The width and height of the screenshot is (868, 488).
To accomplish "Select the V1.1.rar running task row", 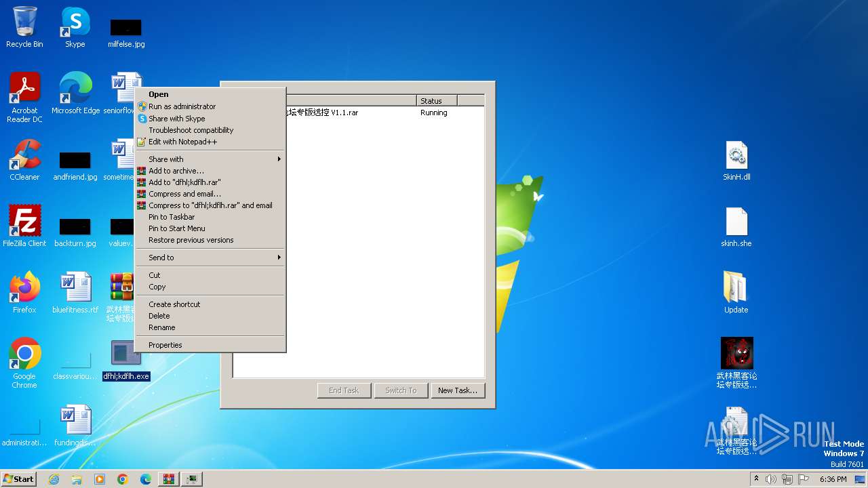I will (384, 113).
